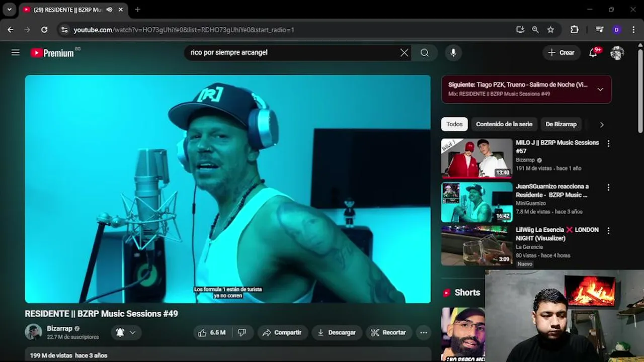Open options menu for LilWiig video
Image resolution: width=644 pixels, height=362 pixels.
pos(608,231)
